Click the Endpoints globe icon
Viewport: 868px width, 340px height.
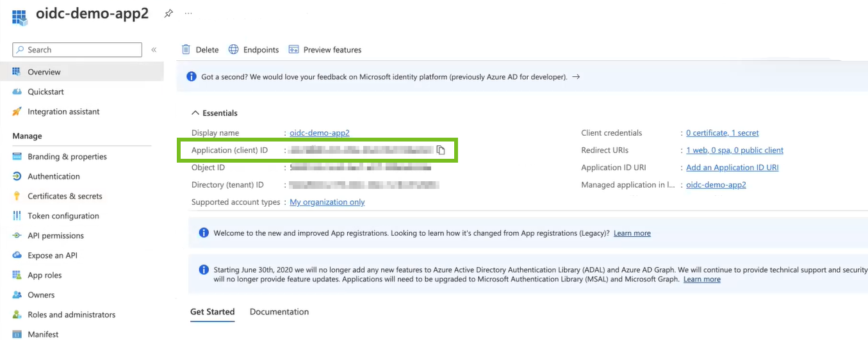click(x=233, y=49)
